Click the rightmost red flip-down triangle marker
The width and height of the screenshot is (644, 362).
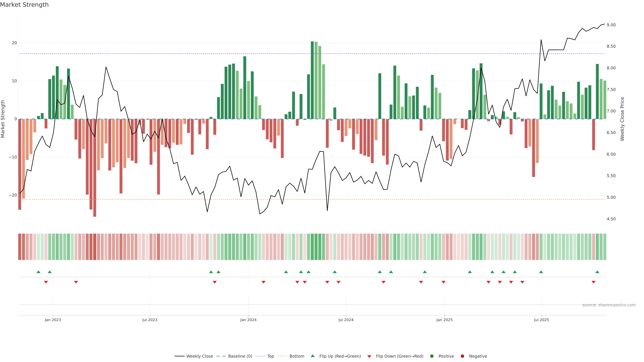coord(594,282)
